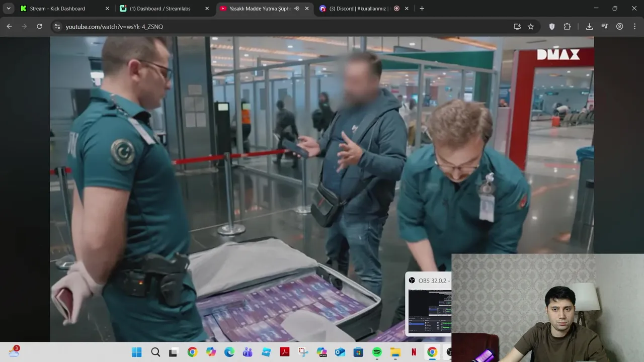
Task: Expand the tab search dropdown arrow
Action: click(x=9, y=9)
